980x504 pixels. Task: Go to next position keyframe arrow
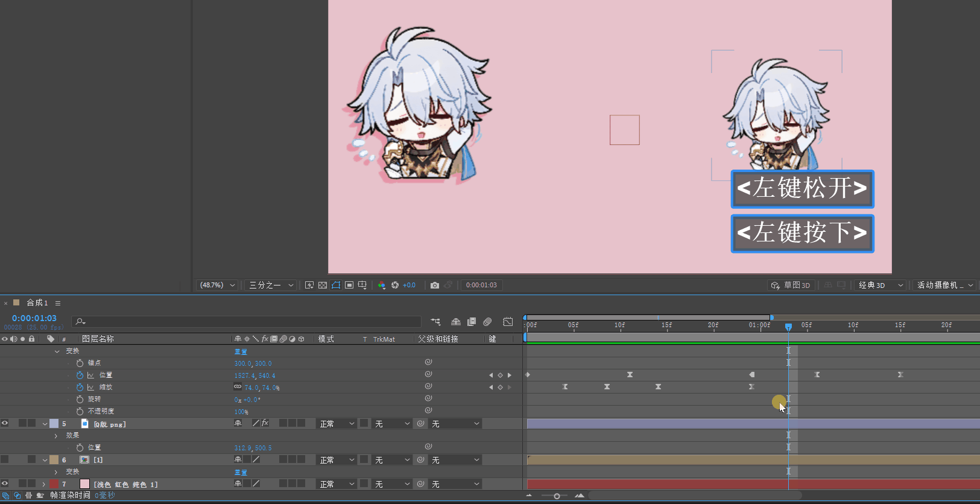click(x=510, y=375)
